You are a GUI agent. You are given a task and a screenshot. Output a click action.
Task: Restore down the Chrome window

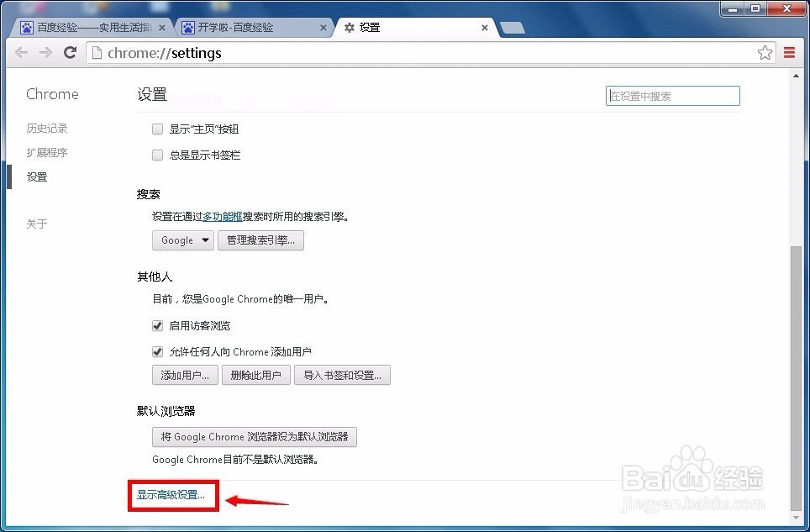755,8
